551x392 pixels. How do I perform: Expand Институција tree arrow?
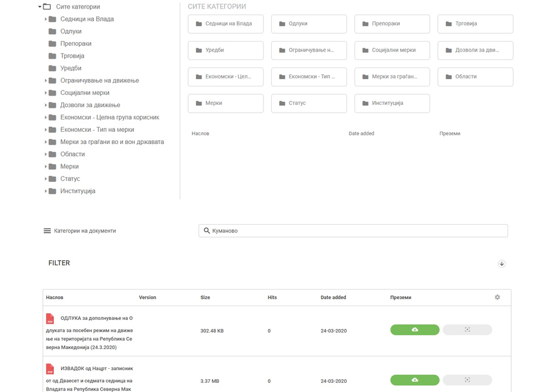tap(46, 191)
